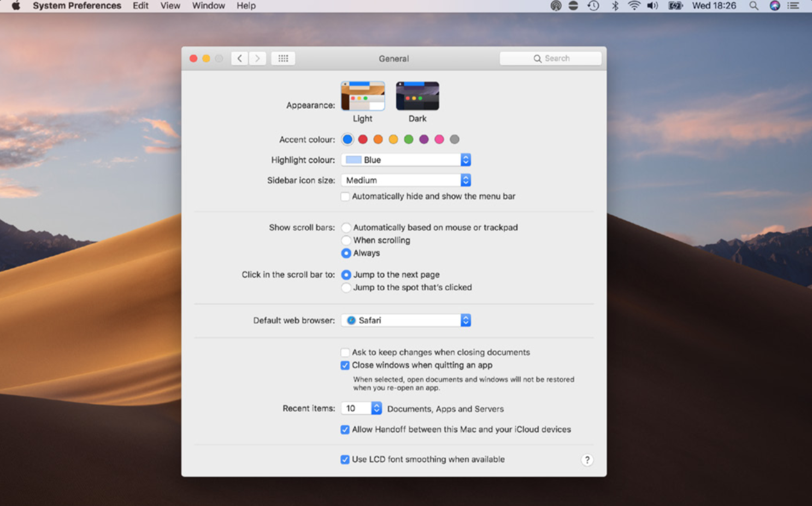This screenshot has height=506, width=812.
Task: Select the When scrolling radio button
Action: [346, 240]
